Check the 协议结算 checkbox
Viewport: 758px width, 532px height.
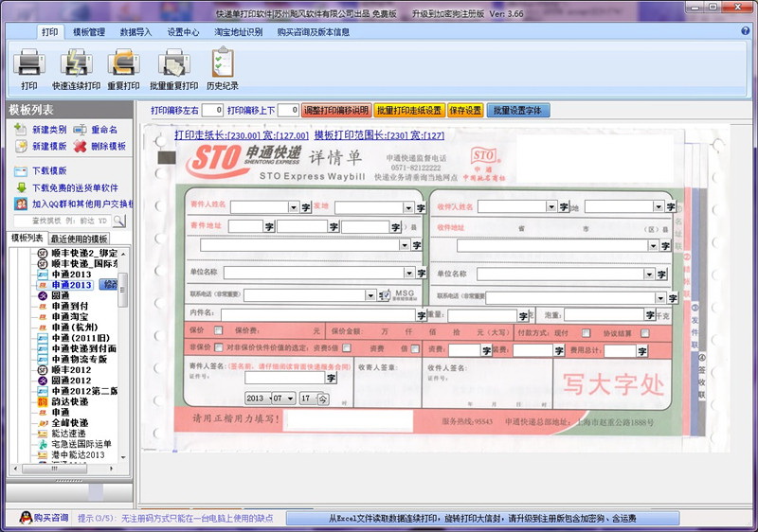644,333
